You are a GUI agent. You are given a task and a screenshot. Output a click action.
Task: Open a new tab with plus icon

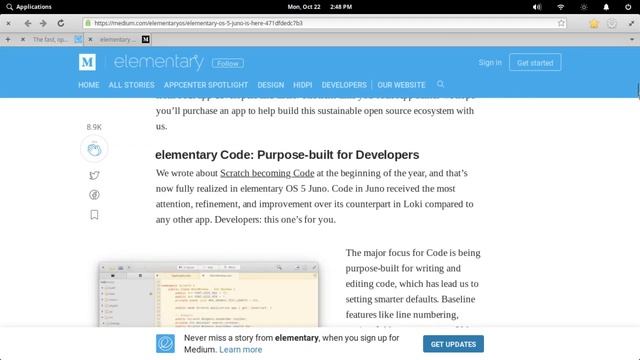tap(8, 40)
